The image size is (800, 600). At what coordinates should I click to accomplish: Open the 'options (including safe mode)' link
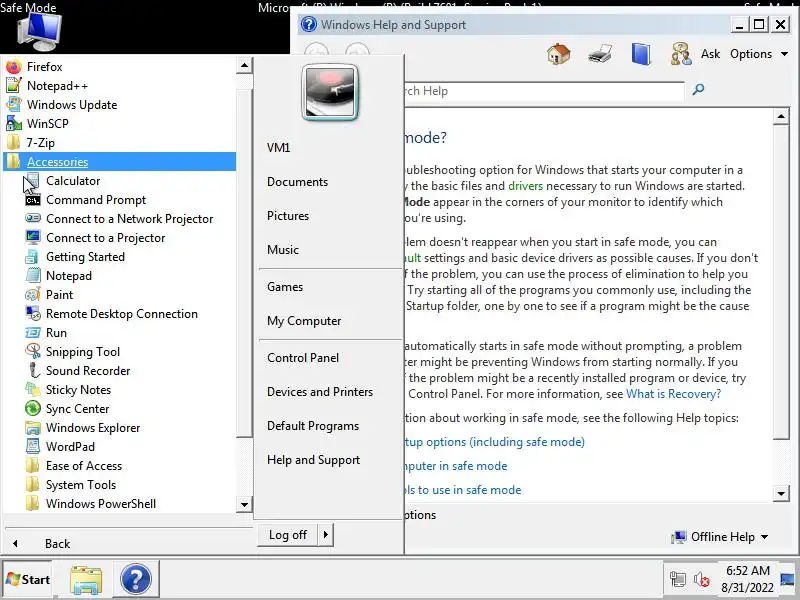coord(494,442)
